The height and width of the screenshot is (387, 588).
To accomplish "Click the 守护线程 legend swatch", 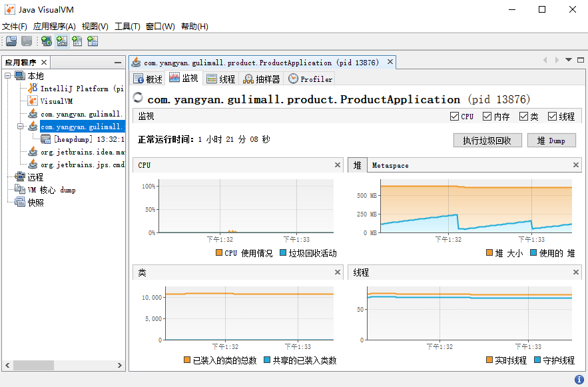I will tap(537, 360).
